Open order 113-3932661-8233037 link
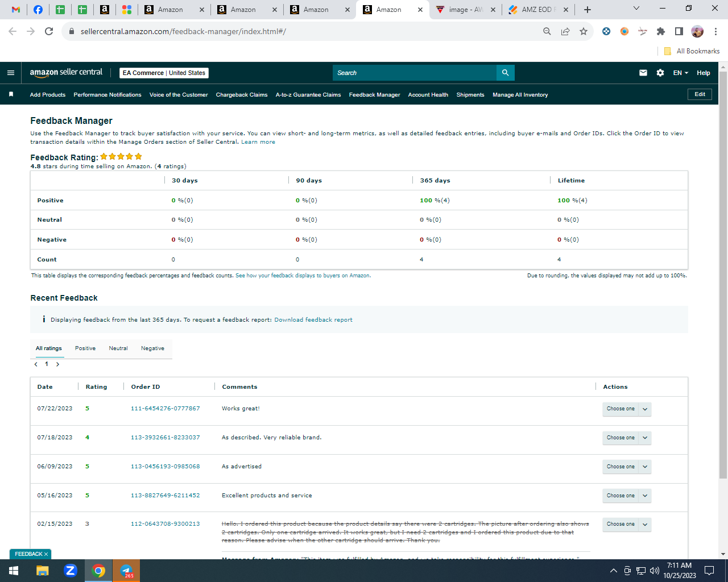Image resolution: width=728 pixels, height=582 pixels. click(x=166, y=438)
